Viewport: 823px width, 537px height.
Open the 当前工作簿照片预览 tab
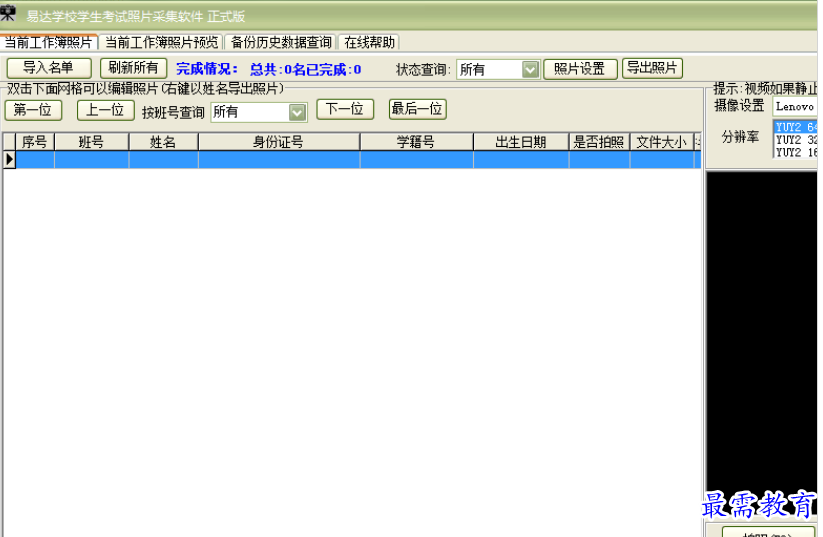[162, 42]
